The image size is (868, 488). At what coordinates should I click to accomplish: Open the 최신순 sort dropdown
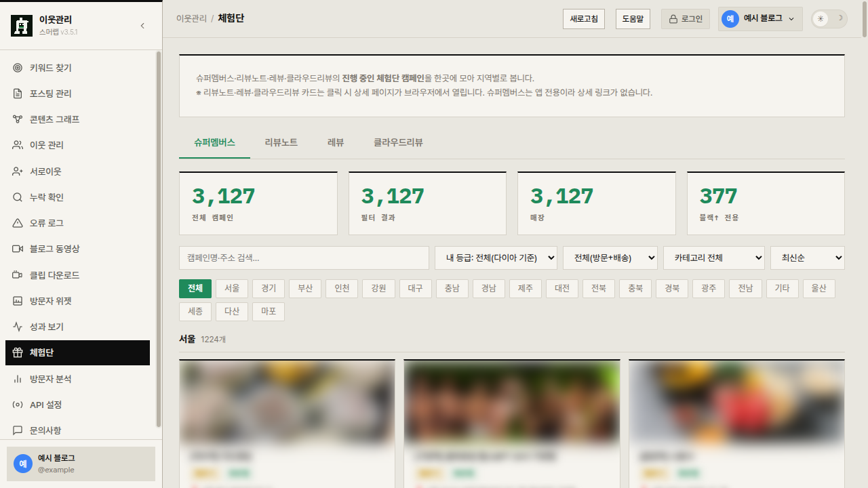coord(808,258)
